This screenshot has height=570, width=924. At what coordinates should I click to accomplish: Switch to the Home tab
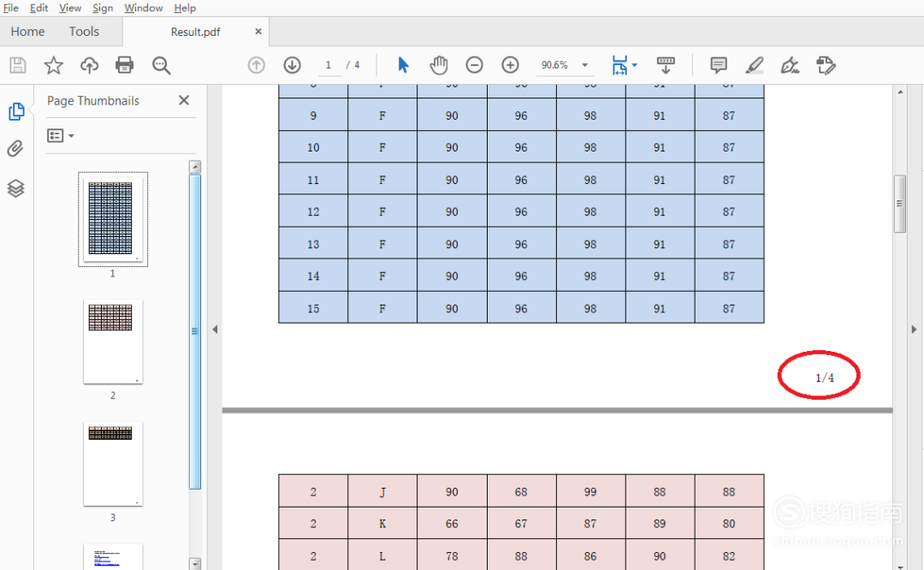pyautogui.click(x=27, y=32)
